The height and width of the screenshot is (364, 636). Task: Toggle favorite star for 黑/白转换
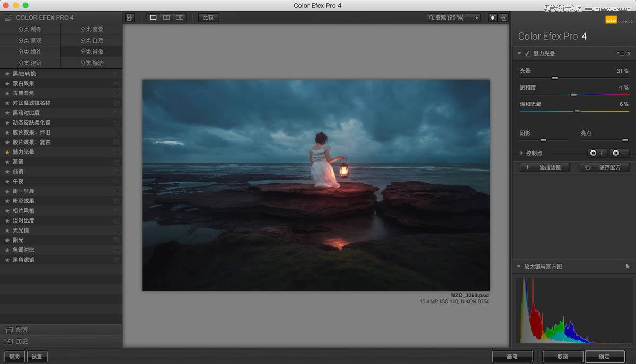[7, 74]
